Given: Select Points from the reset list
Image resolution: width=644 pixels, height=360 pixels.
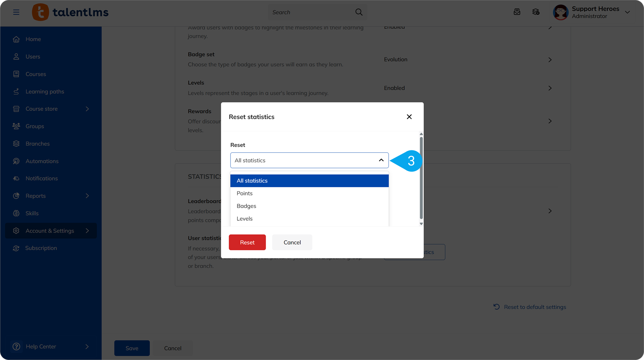Looking at the screenshot, I should point(245,193).
